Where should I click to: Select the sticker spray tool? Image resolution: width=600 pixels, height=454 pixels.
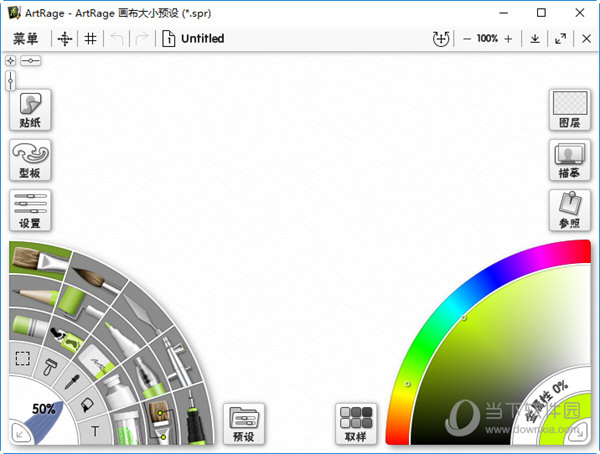click(x=67, y=339)
